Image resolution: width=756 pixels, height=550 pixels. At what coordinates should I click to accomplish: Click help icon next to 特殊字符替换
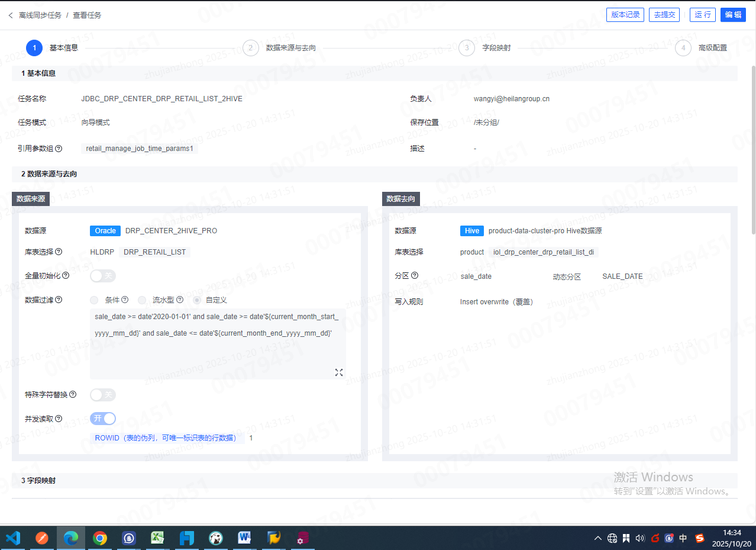pyautogui.click(x=73, y=395)
